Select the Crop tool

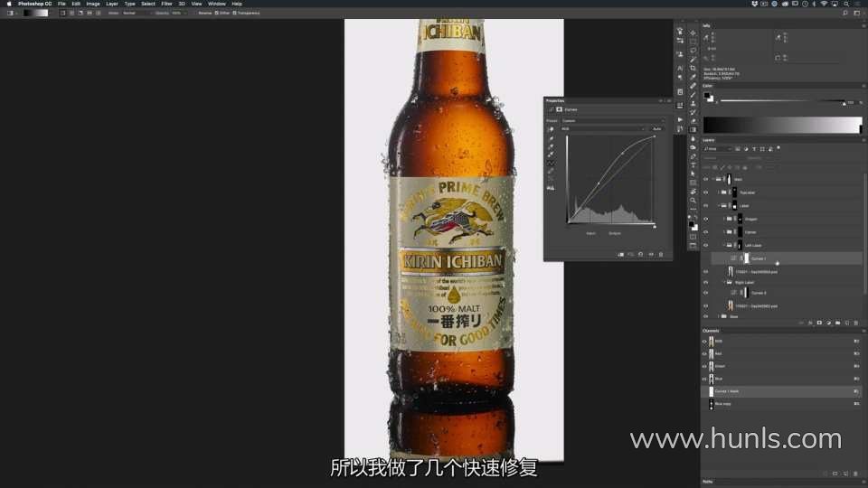tap(693, 68)
